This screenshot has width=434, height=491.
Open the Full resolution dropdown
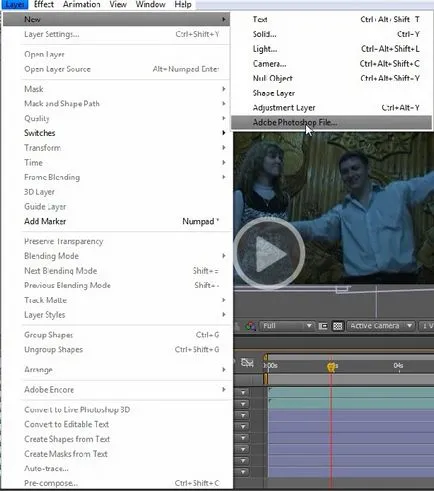[x=287, y=326]
